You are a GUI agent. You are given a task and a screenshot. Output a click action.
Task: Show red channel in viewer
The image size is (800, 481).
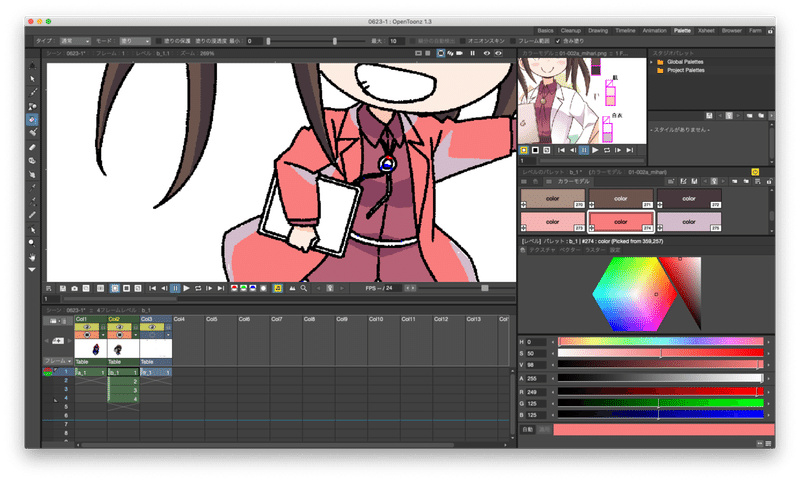click(x=234, y=289)
